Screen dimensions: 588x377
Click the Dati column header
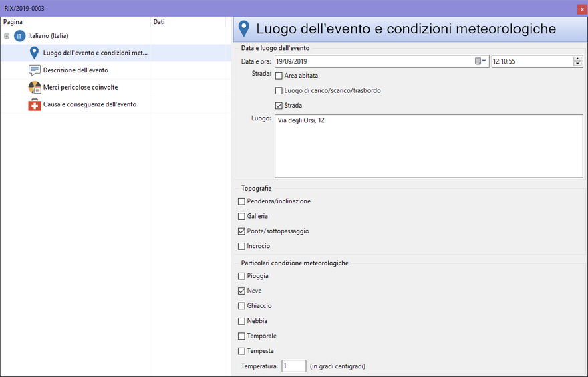pyautogui.click(x=159, y=22)
